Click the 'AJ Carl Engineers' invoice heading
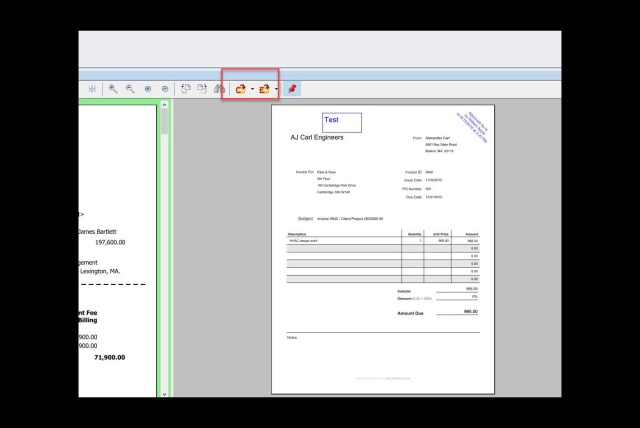This screenshot has width=640, height=428. (x=317, y=137)
